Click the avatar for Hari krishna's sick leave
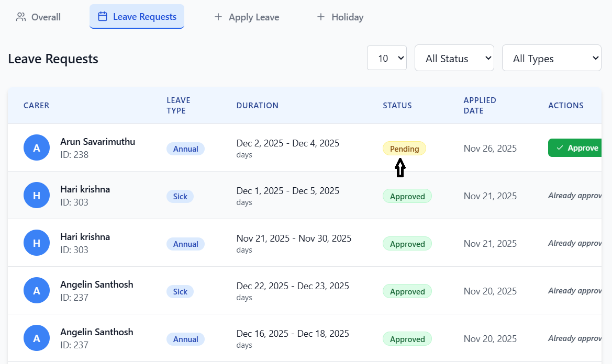This screenshot has width=612, height=364. tap(37, 196)
